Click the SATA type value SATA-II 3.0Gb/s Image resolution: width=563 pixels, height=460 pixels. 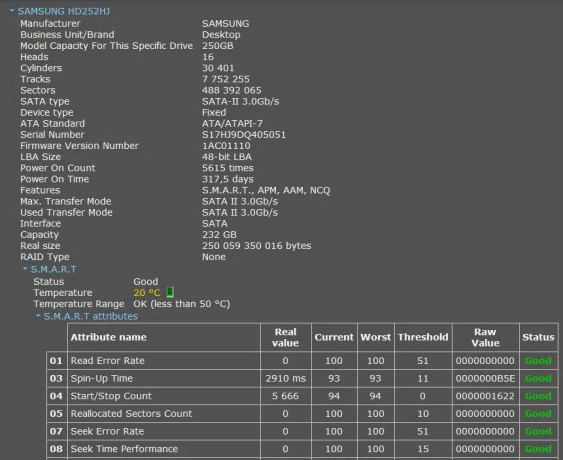coord(241,102)
